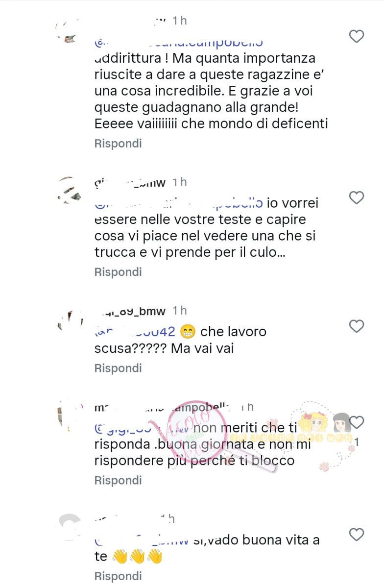This screenshot has height=588, width=384.
Task: Like the comment ending 'mondo di deficenti'
Action: coord(357,36)
